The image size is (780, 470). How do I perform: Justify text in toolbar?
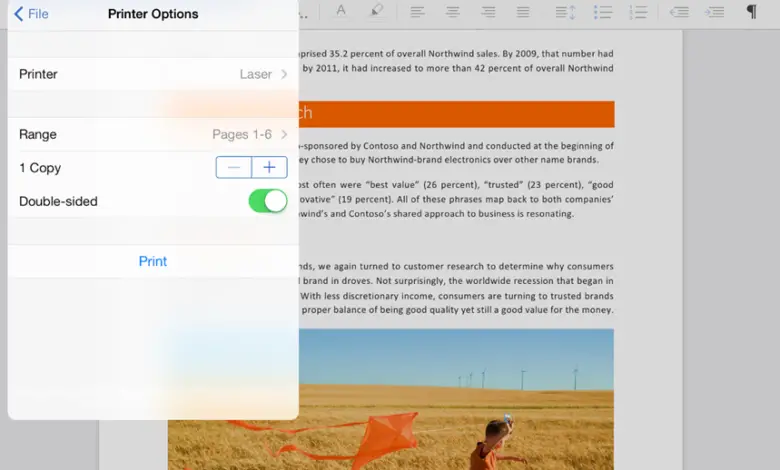(523, 12)
